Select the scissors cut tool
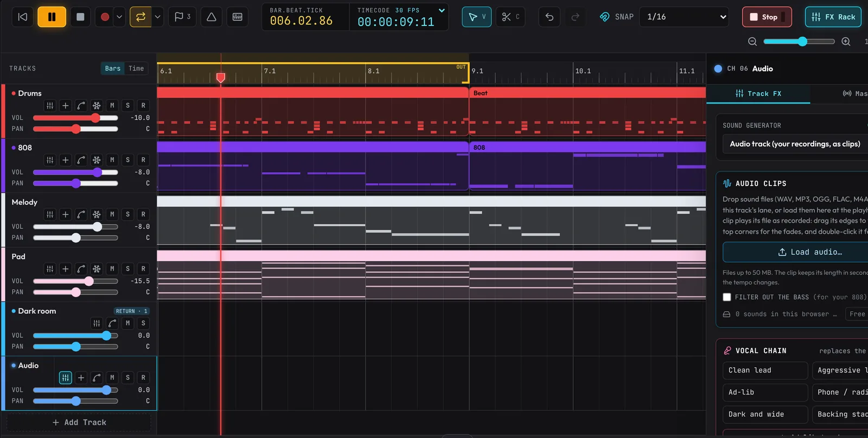 tap(510, 17)
